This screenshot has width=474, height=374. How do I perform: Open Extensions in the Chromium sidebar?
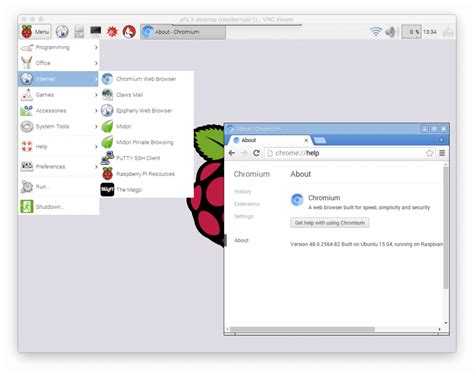247,204
